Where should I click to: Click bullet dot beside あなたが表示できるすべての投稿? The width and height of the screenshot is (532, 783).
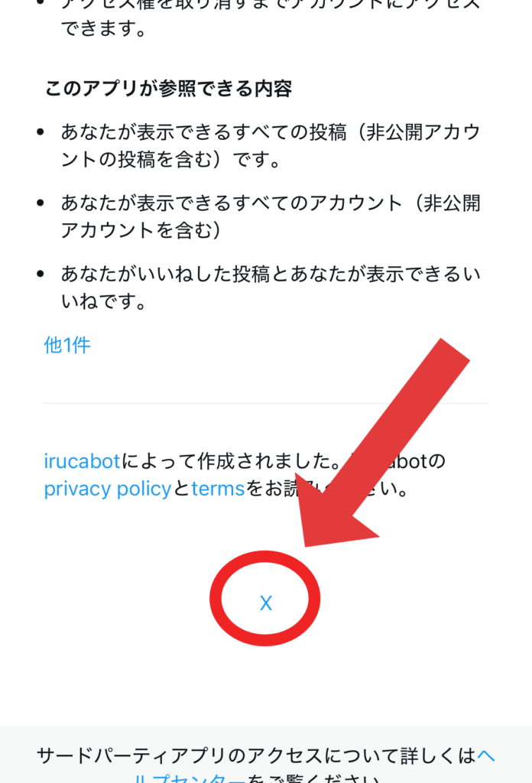tap(41, 132)
